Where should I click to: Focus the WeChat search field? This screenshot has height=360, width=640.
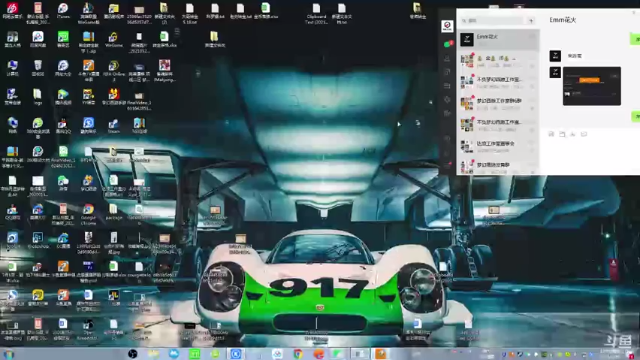point(492,20)
